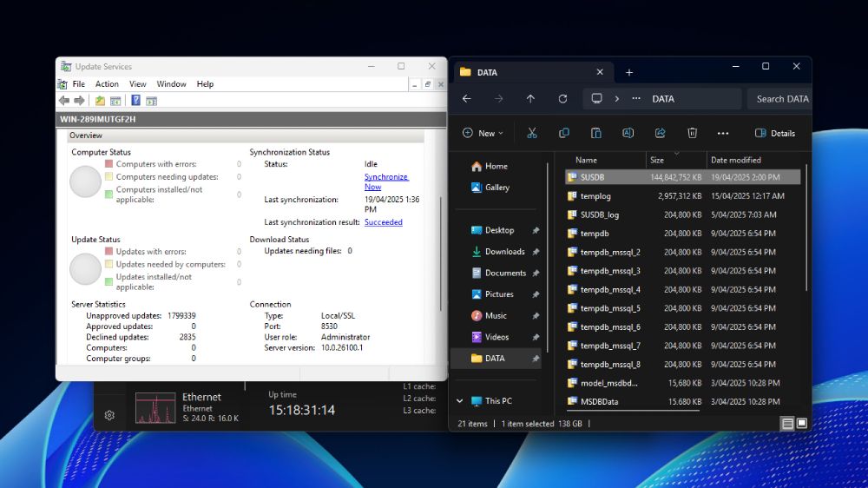Toggle Details pane button in Explorer
Image resolution: width=868 pixels, height=488 pixels.
[775, 133]
